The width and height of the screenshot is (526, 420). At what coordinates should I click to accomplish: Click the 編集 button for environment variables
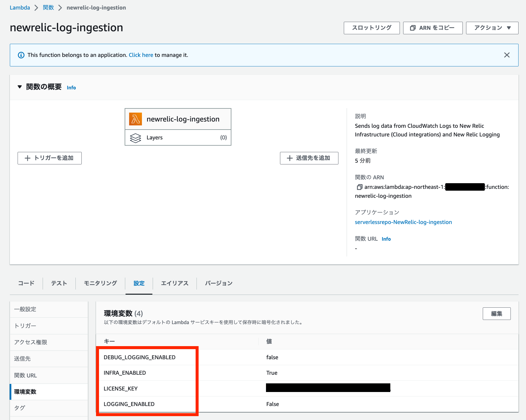pos(496,313)
